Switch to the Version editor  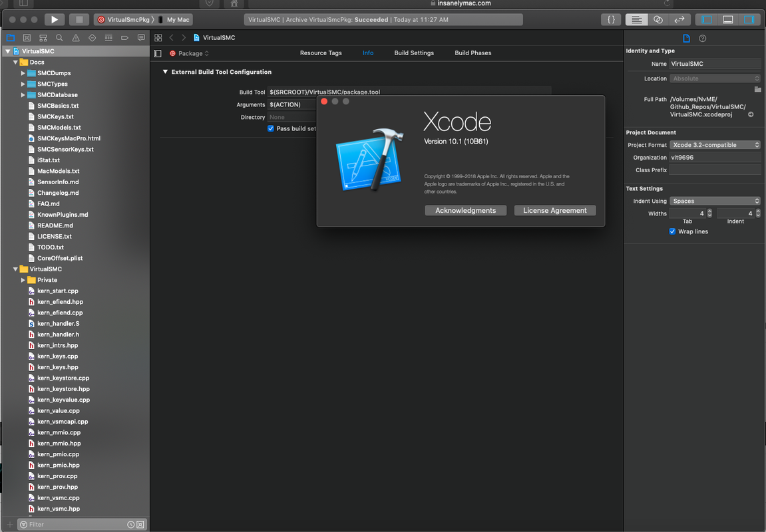pyautogui.click(x=679, y=19)
